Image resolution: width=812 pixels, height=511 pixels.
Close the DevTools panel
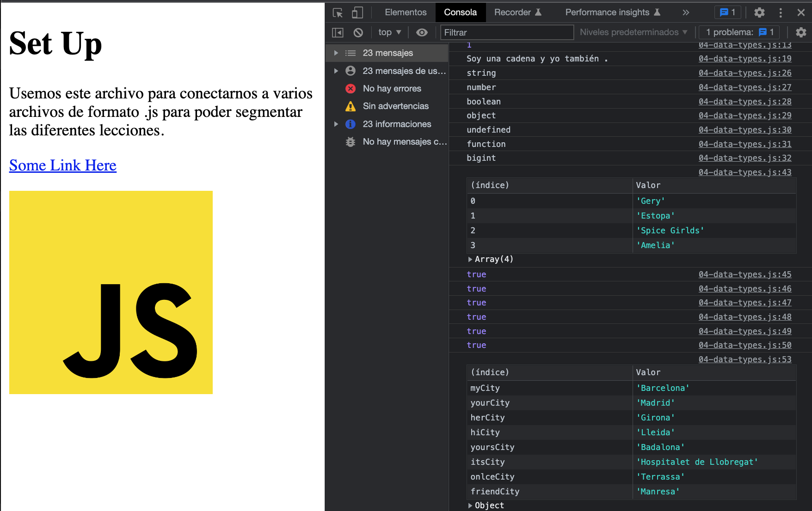tap(801, 12)
